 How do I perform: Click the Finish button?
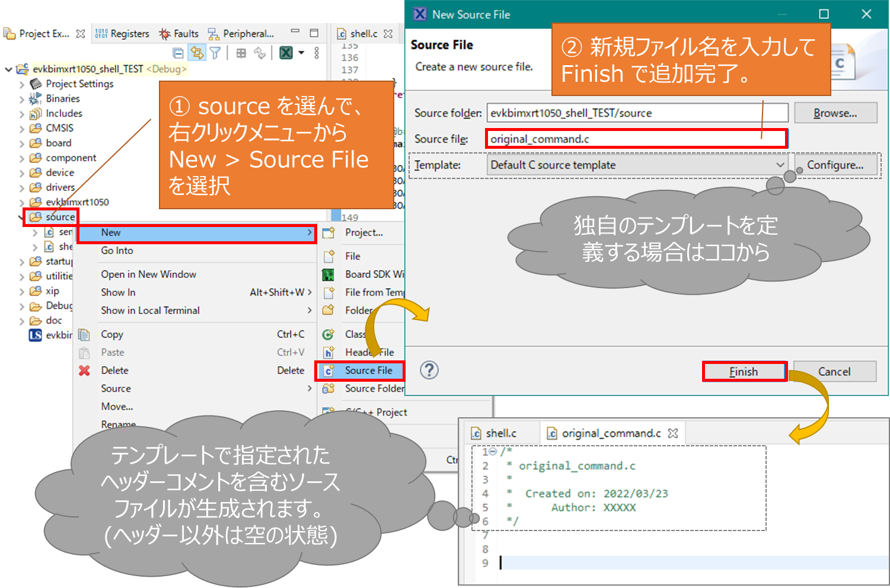(x=744, y=372)
